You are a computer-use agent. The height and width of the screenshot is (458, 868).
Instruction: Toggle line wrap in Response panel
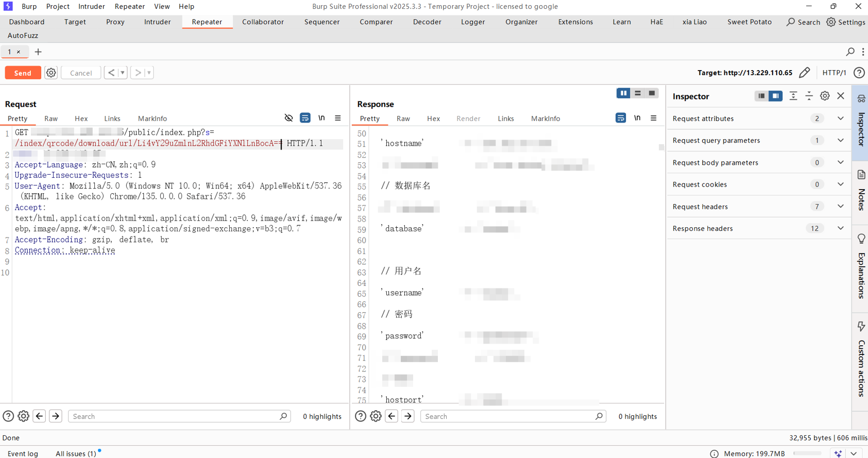point(621,118)
